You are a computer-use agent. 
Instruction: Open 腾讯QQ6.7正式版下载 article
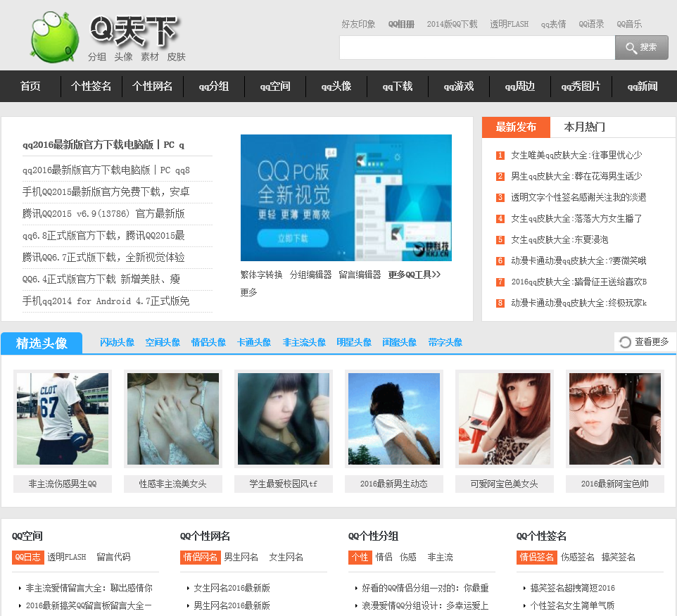pos(103,258)
